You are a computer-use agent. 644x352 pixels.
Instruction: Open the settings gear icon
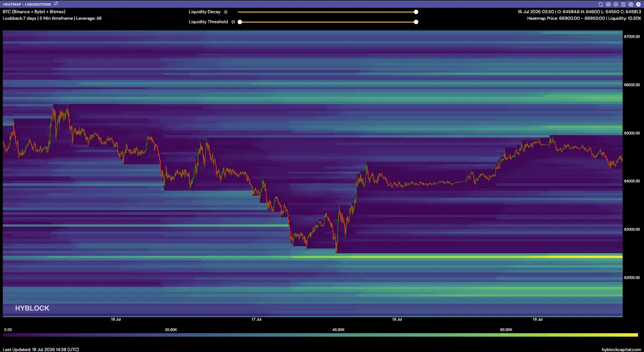point(616,4)
